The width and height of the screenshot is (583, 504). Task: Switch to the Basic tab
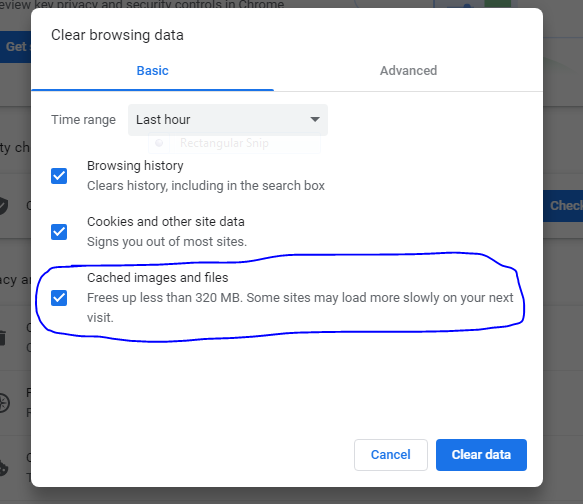[x=152, y=71]
